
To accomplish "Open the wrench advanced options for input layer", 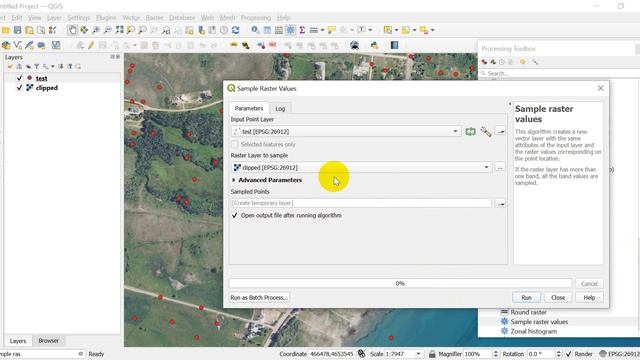I will [x=486, y=131].
